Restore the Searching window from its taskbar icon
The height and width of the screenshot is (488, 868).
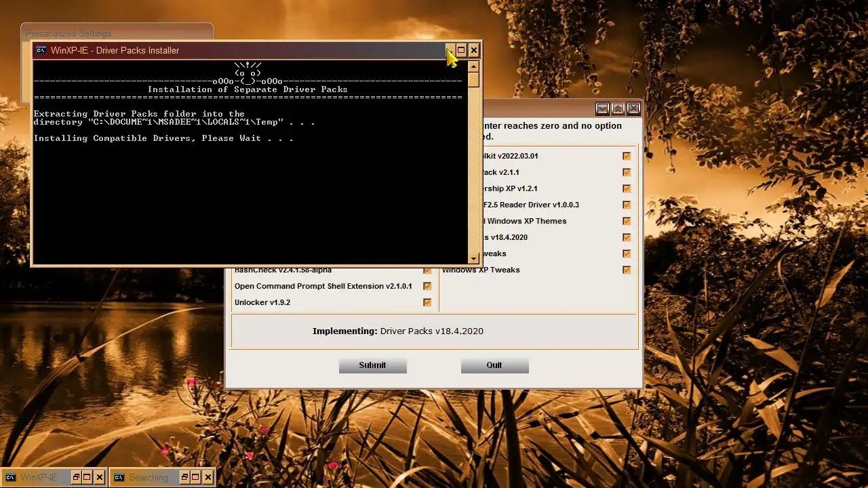(184, 477)
